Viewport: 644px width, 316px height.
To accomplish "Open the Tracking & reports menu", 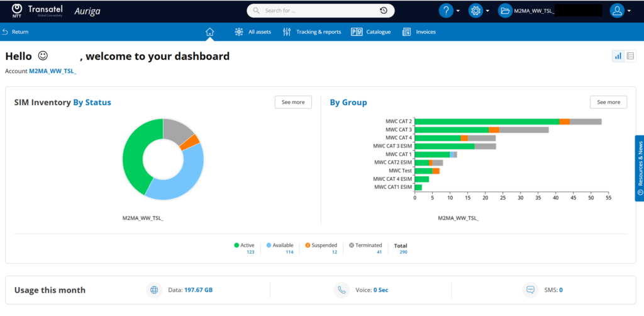I will point(312,31).
